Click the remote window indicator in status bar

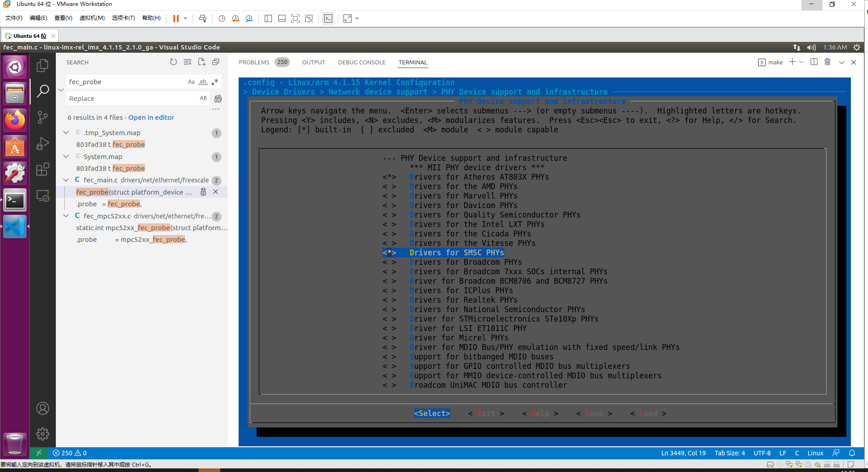pos(39,453)
